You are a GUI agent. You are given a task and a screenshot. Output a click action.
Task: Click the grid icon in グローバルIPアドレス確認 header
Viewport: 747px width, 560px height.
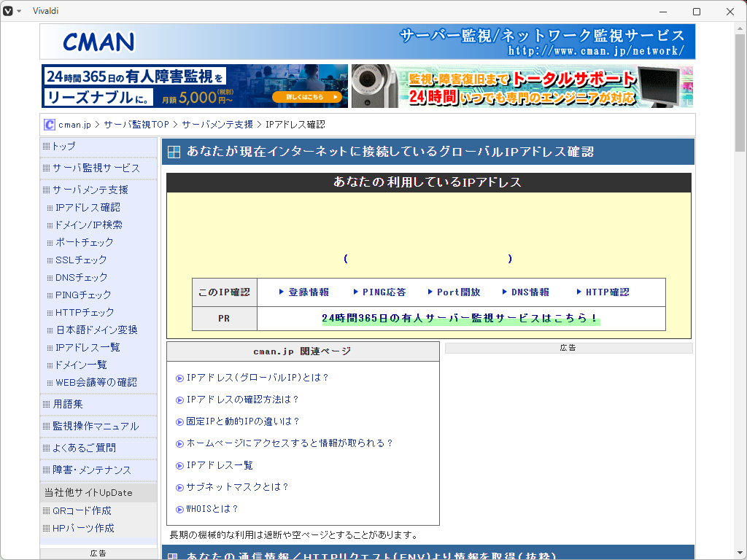pyautogui.click(x=174, y=152)
